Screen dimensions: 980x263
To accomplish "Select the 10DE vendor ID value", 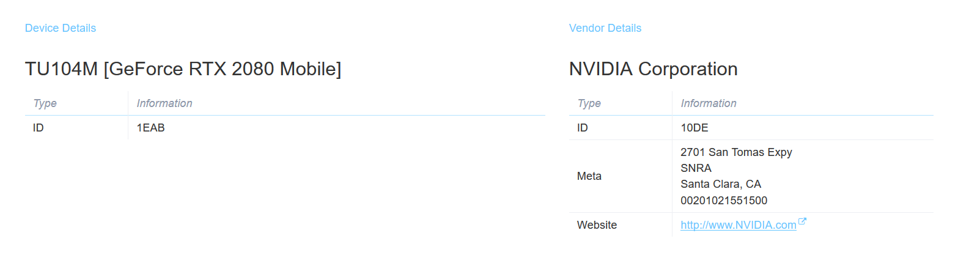I will (694, 128).
